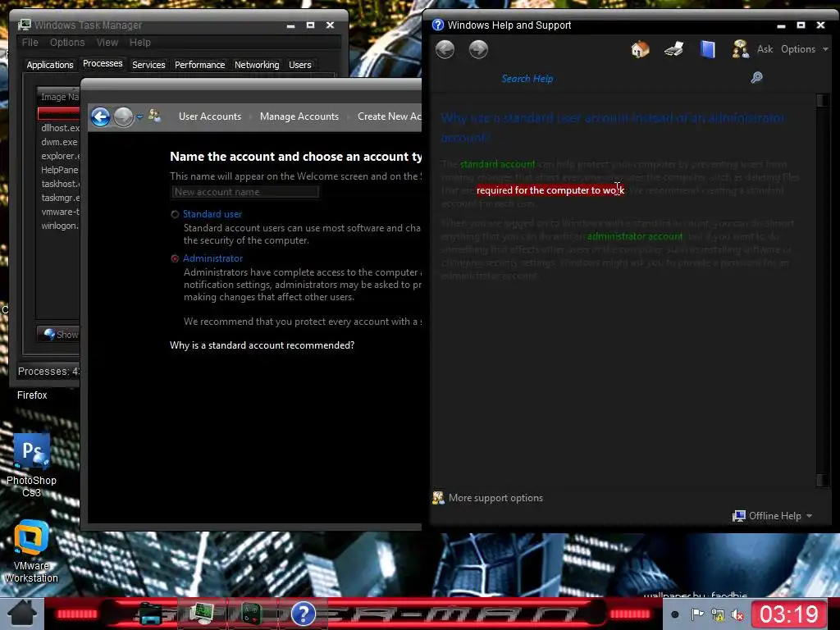
Task: Click the print icon in Help window
Action: (x=674, y=49)
